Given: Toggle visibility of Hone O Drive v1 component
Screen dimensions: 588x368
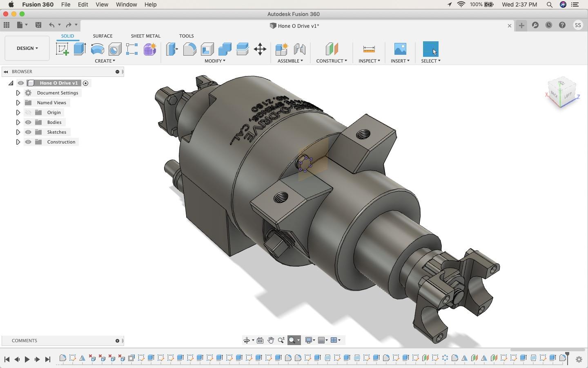Looking at the screenshot, I should click(x=21, y=83).
